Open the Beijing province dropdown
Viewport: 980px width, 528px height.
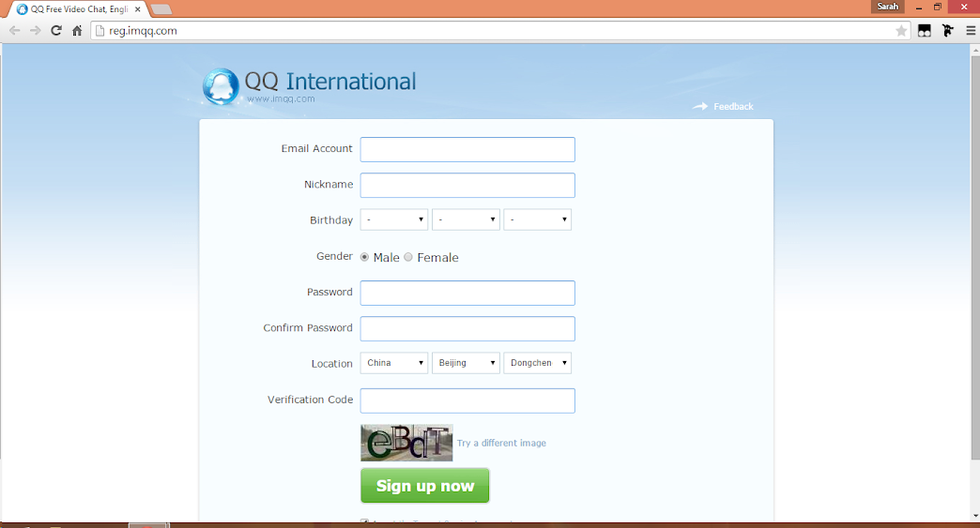pos(466,363)
